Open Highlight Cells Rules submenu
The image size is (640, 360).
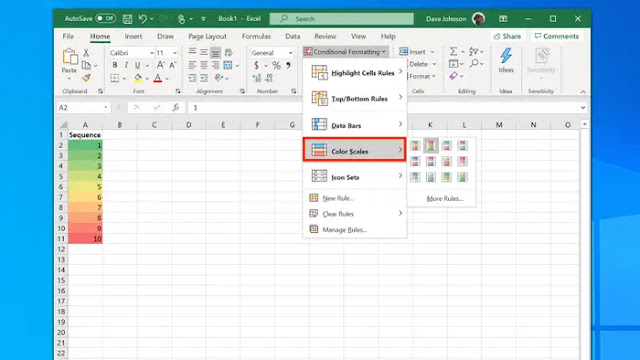coord(355,73)
